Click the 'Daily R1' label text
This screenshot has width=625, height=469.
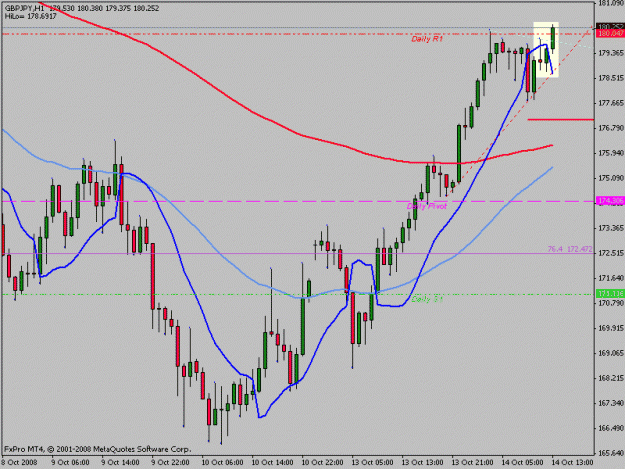tap(427, 39)
